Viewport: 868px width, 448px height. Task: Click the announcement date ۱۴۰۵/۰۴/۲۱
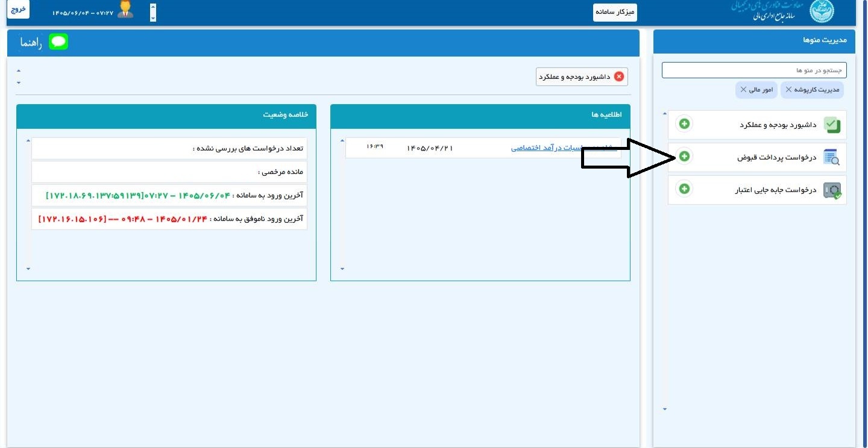pyautogui.click(x=430, y=148)
